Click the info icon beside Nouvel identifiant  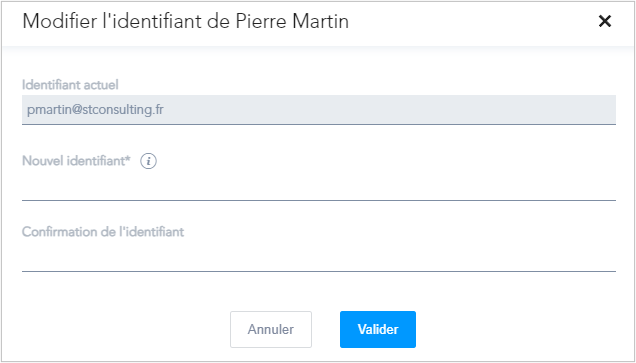148,162
